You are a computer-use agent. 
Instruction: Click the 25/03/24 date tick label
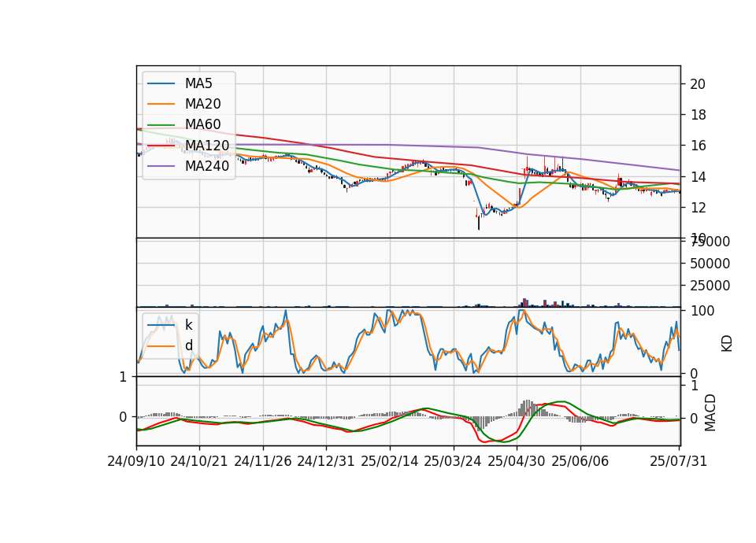point(453,461)
